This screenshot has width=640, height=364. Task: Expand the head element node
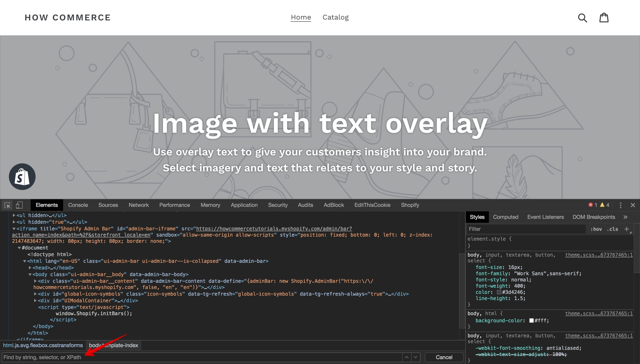pos(30,268)
